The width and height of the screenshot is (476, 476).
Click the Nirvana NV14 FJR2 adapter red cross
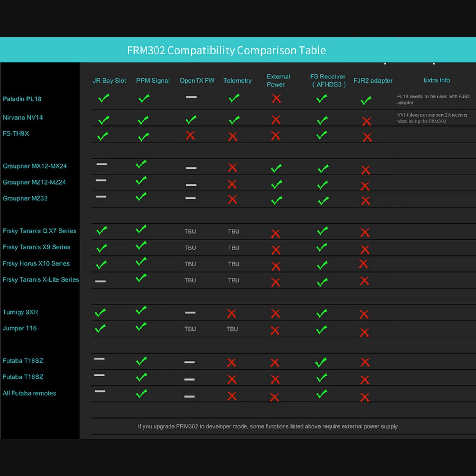367,121
